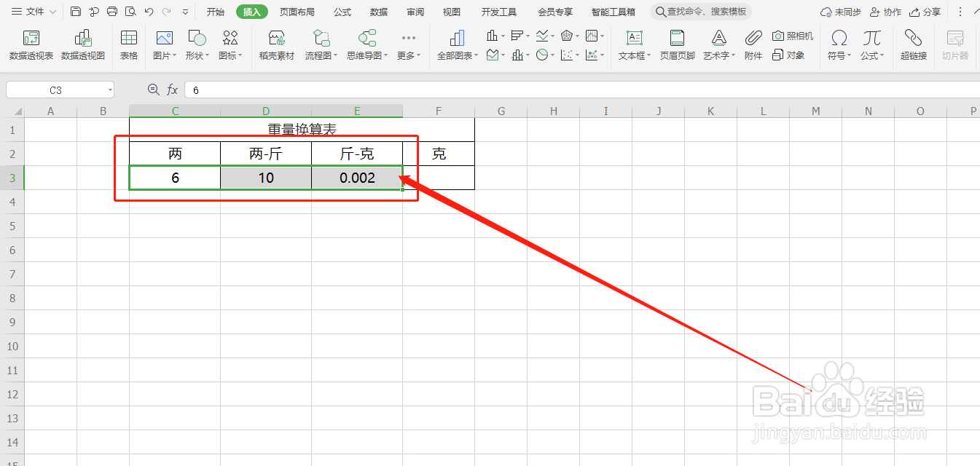Switch to the 开始 ribbon tab
This screenshot has width=980, height=466.
215,12
